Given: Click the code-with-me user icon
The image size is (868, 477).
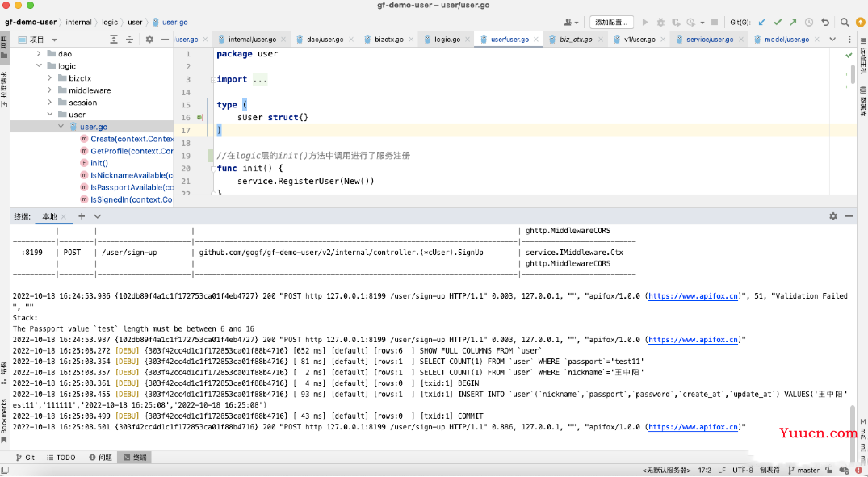Looking at the screenshot, I should tap(570, 22).
